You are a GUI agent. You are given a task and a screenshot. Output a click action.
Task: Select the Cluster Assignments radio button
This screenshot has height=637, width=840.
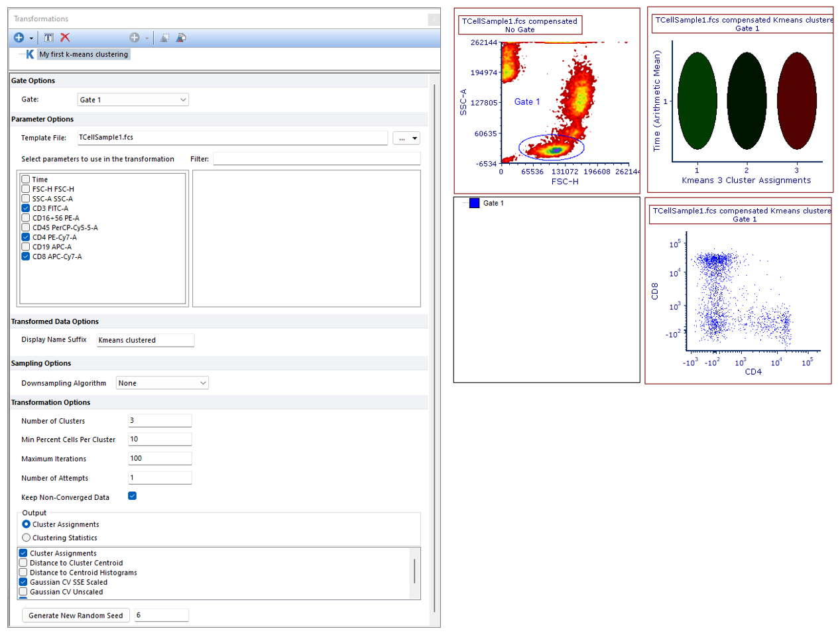[27, 524]
